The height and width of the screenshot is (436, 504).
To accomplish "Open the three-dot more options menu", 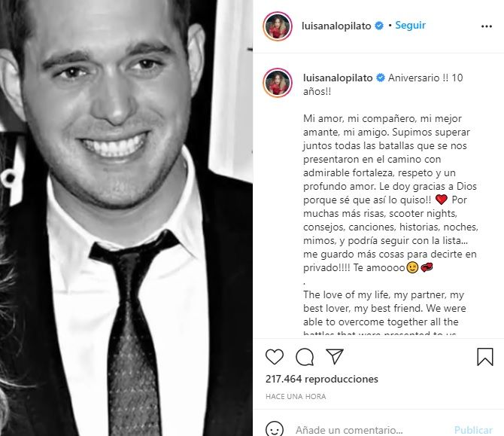I will [x=486, y=26].
